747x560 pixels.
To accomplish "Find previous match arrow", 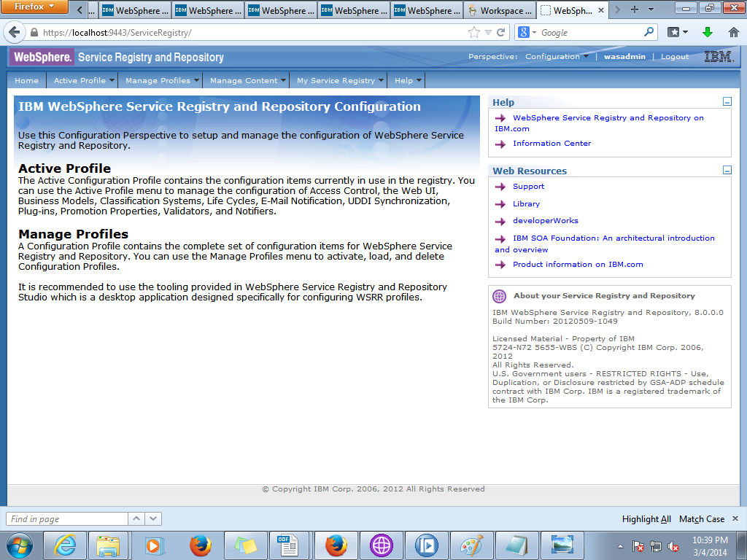I will coord(136,518).
